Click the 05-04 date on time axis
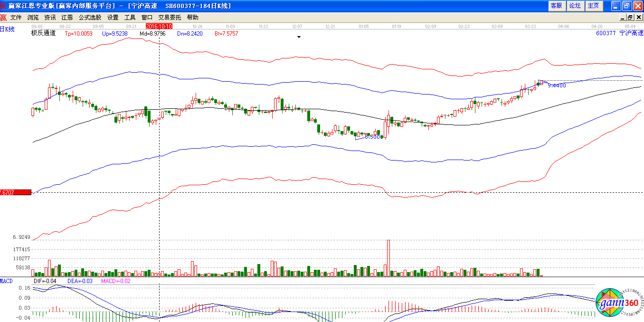 630,27
